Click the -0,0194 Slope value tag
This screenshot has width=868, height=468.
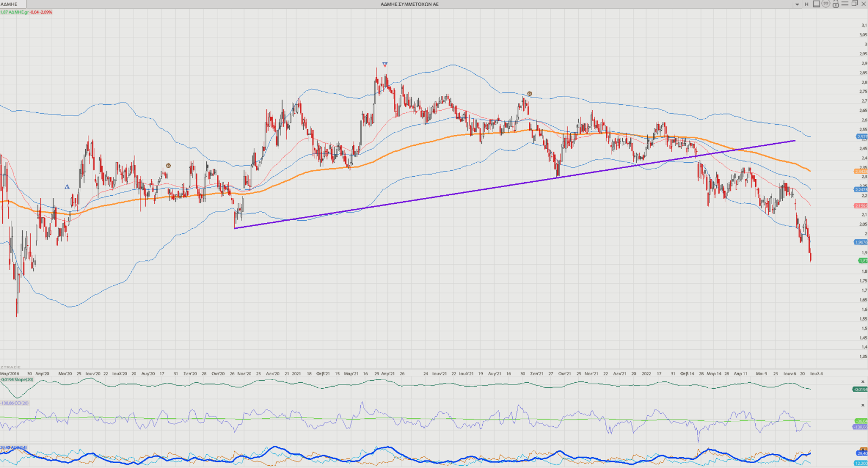click(x=860, y=389)
